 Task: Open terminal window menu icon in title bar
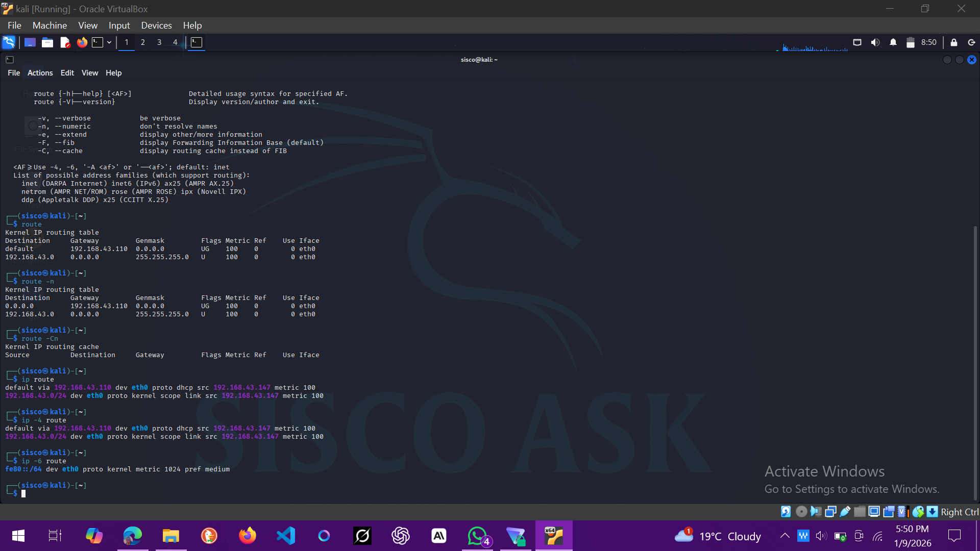pos(10,60)
